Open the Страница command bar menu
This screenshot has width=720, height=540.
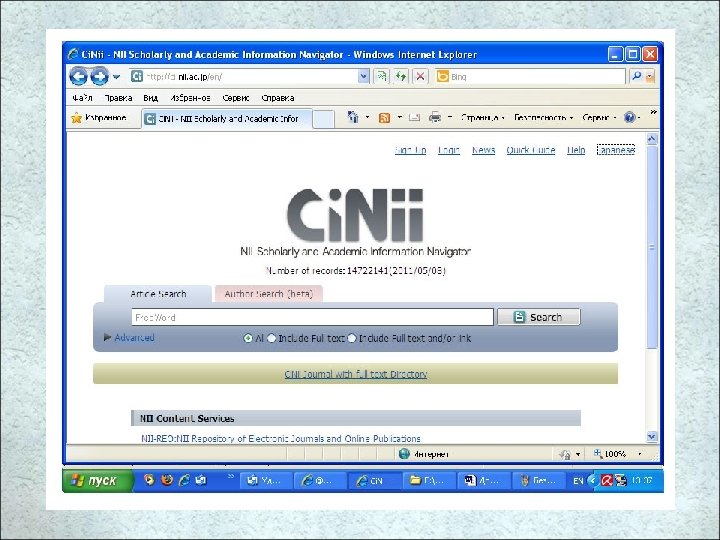tap(483, 118)
